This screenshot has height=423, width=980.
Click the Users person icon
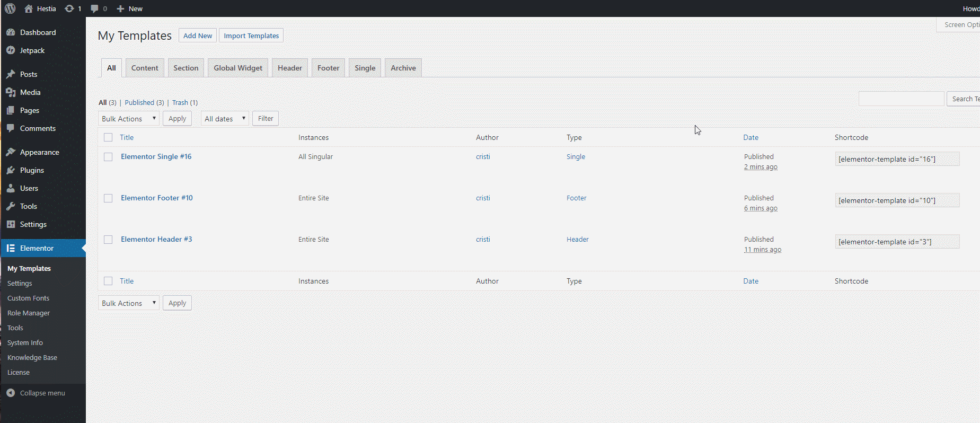click(11, 188)
